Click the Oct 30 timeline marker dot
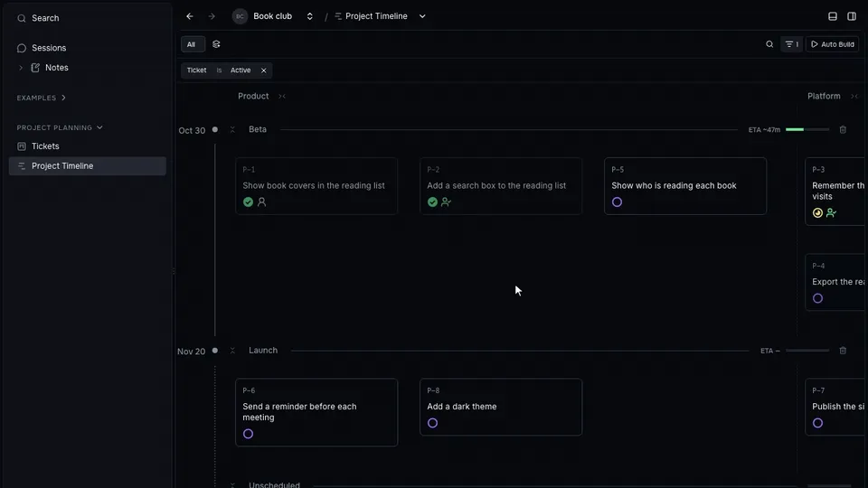868x488 pixels. click(215, 129)
